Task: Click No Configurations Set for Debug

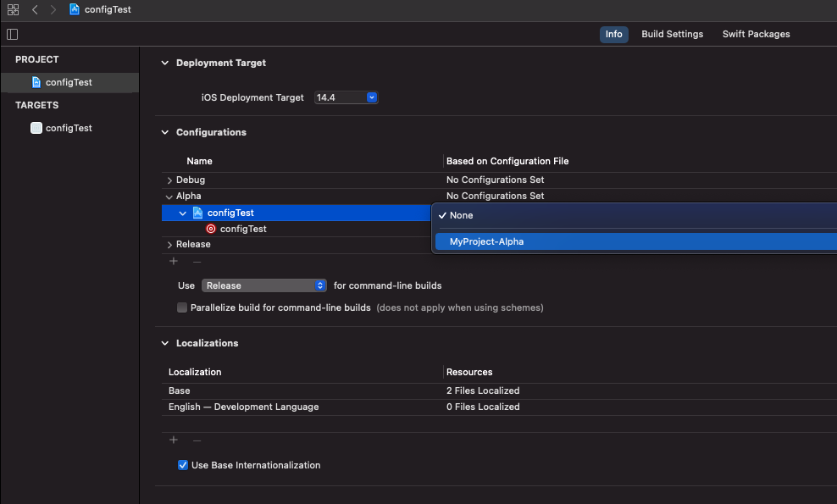Action: click(x=495, y=180)
